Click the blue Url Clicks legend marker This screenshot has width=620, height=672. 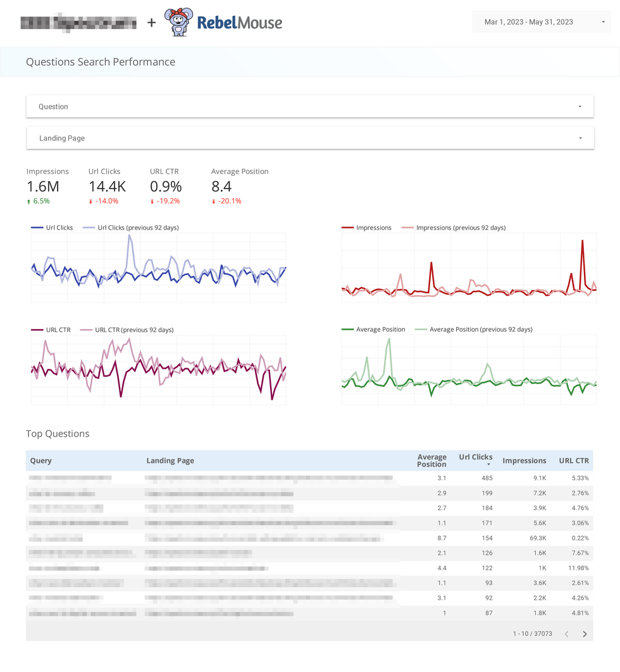37,227
